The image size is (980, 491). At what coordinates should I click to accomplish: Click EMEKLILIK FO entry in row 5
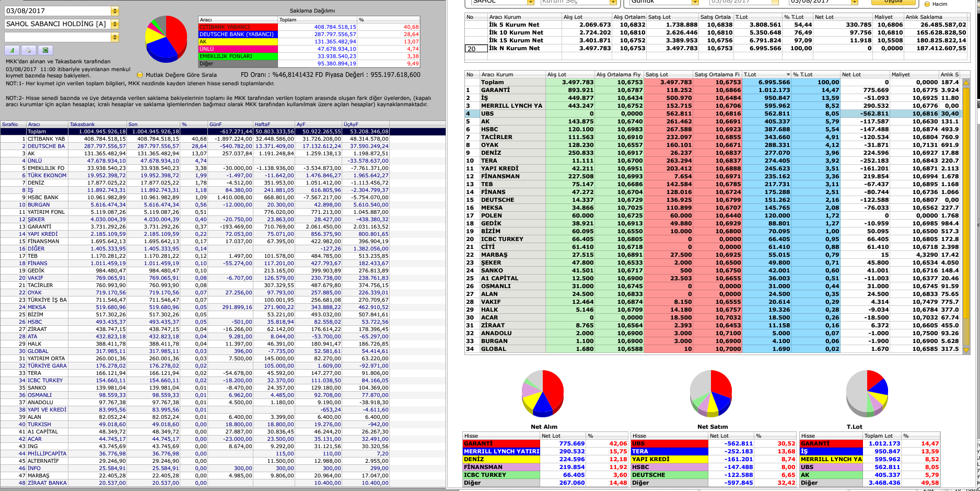click(46, 168)
